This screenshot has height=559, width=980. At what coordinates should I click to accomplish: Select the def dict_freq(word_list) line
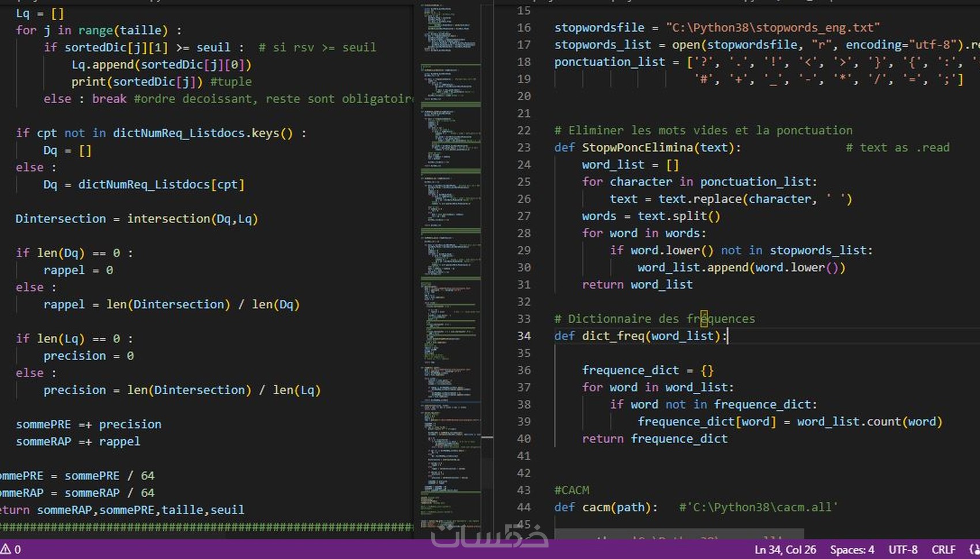(640, 336)
